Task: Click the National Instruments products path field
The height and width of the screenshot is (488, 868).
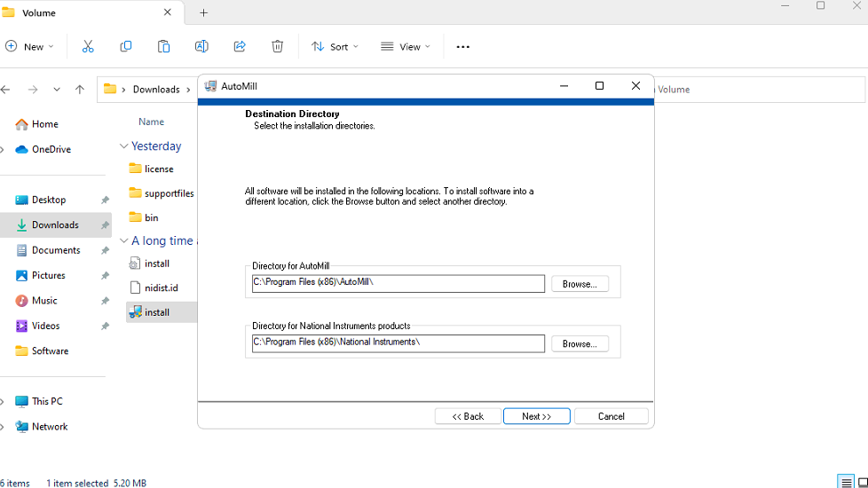Action: 398,343
